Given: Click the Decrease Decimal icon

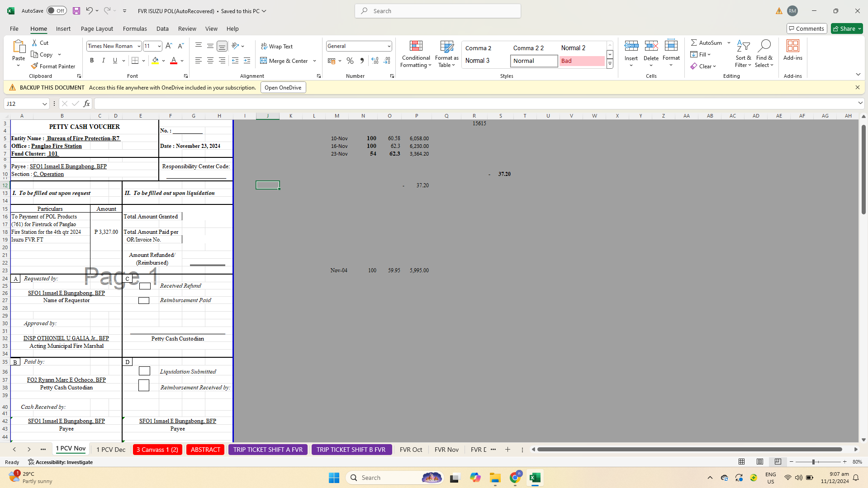Looking at the screenshot, I should click(387, 61).
